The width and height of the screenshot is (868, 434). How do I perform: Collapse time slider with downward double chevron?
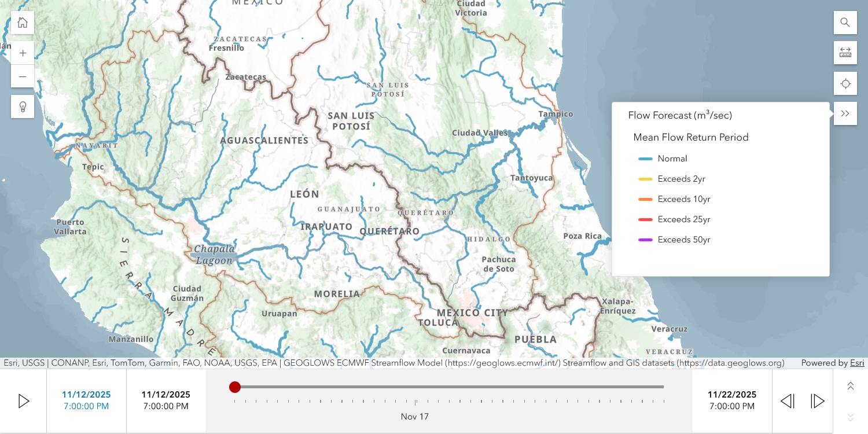[850, 417]
